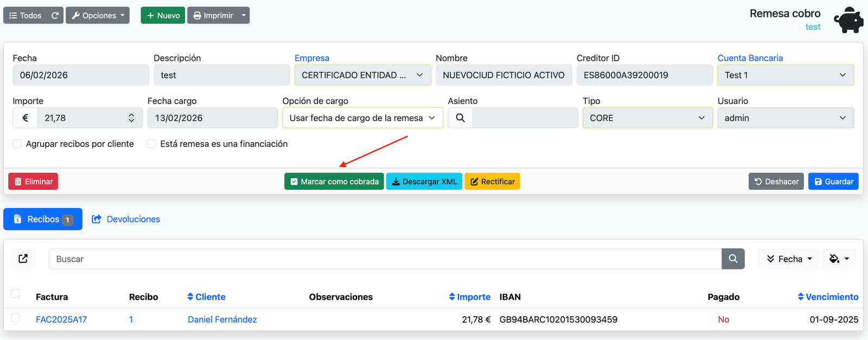This screenshot has height=340, width=868.
Task: Save with the Guardar button
Action: [833, 182]
